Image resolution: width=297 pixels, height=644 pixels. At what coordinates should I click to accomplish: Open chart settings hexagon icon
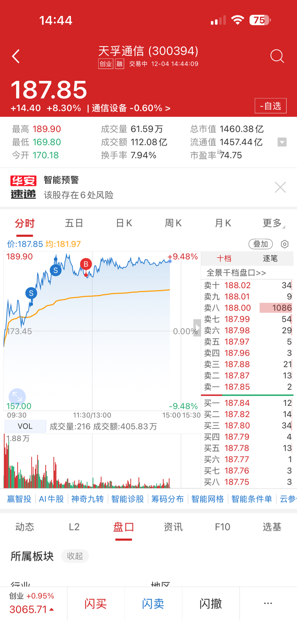285,244
